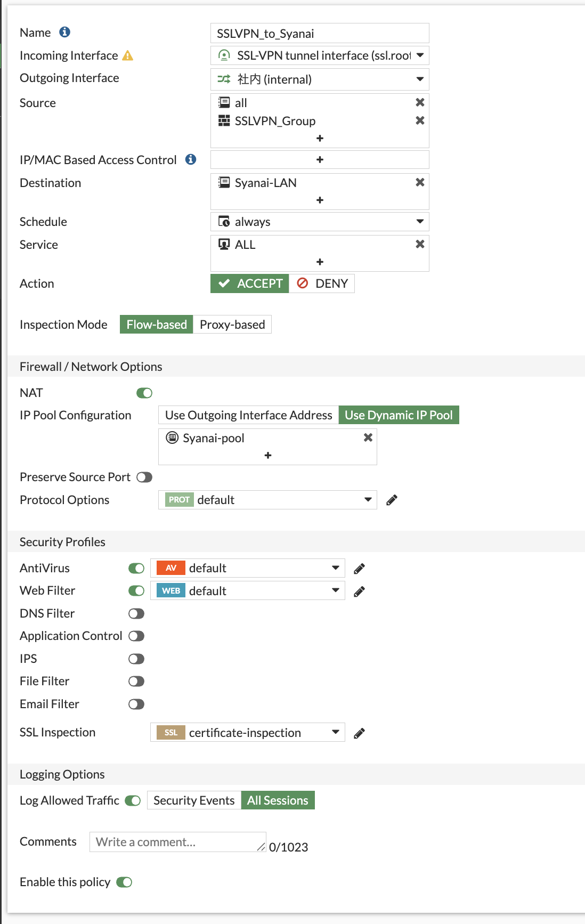Click the info icon next to IP/MAC Based Access Control
The image size is (585, 924).
tap(191, 159)
